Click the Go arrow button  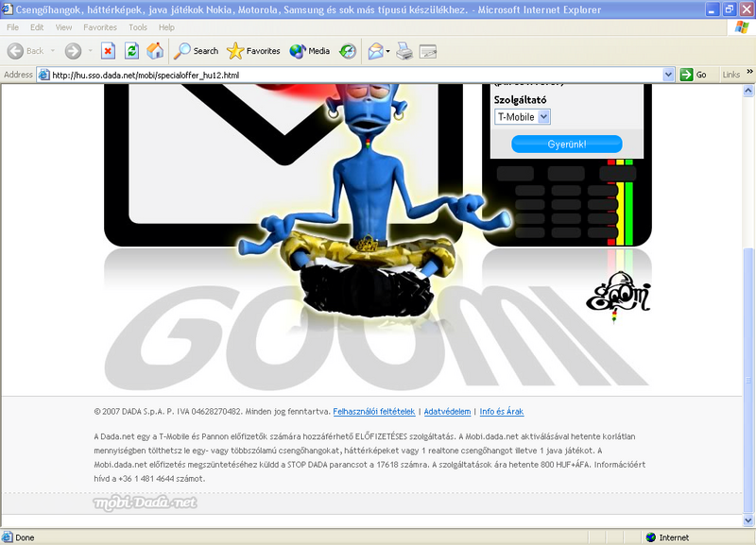694,75
